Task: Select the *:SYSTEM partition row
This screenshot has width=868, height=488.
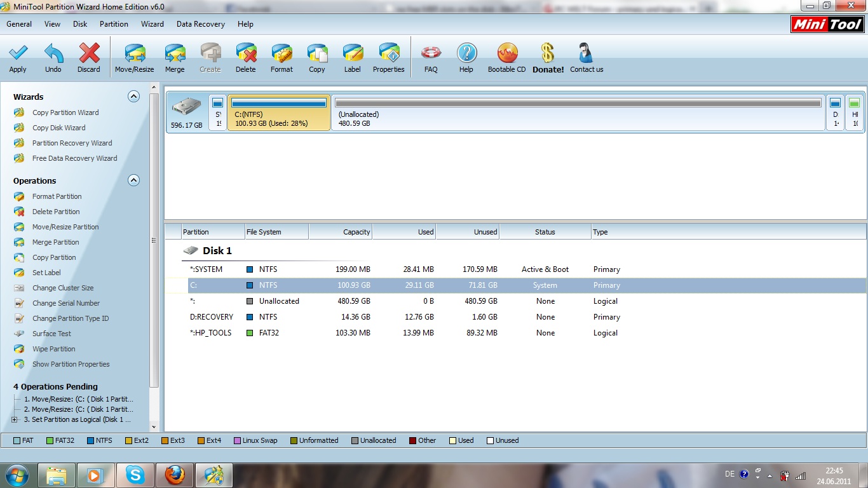Action: click(515, 269)
